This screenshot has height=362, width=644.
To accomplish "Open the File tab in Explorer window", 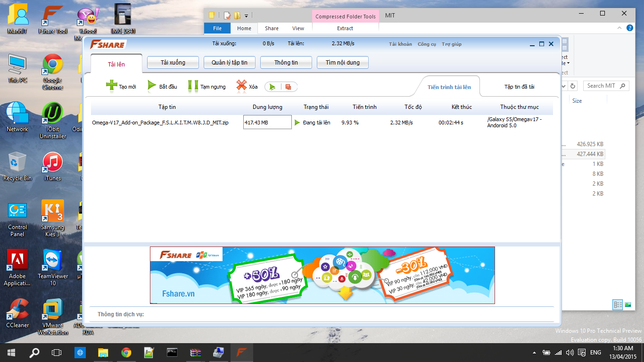I will tap(217, 28).
